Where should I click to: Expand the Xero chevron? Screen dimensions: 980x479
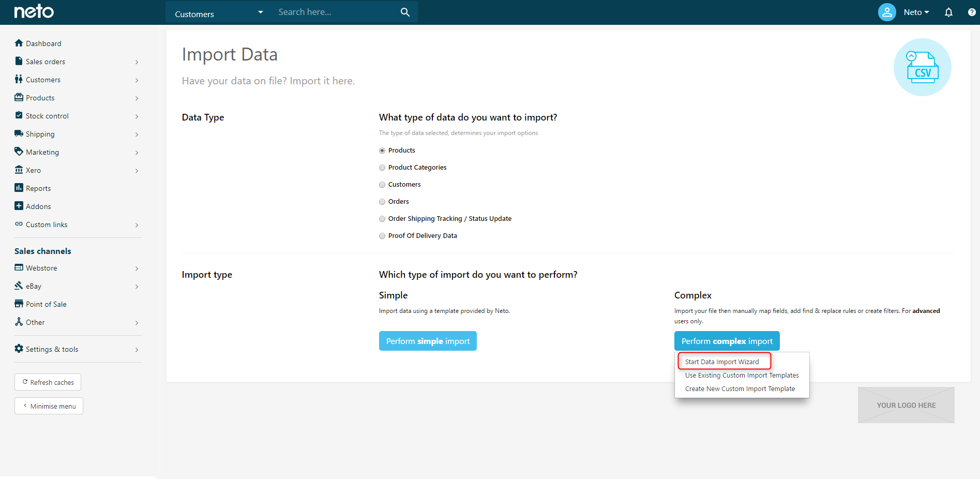click(137, 171)
